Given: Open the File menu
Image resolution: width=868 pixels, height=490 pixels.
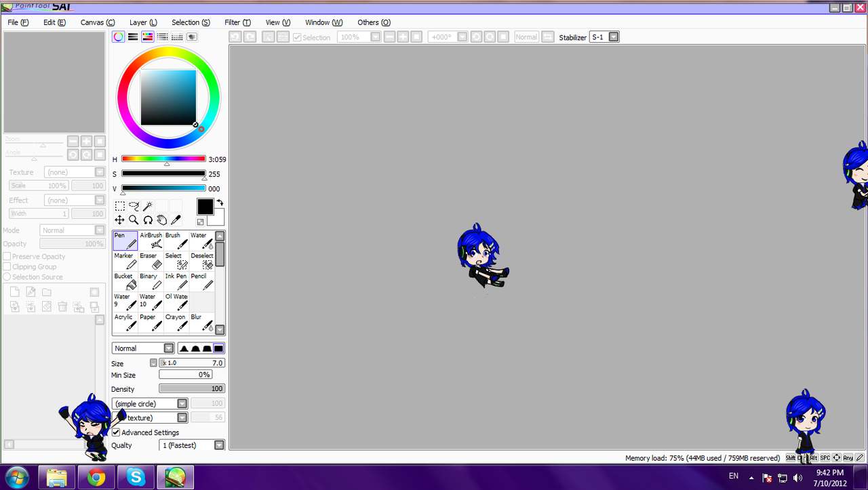Looking at the screenshot, I should click(18, 22).
